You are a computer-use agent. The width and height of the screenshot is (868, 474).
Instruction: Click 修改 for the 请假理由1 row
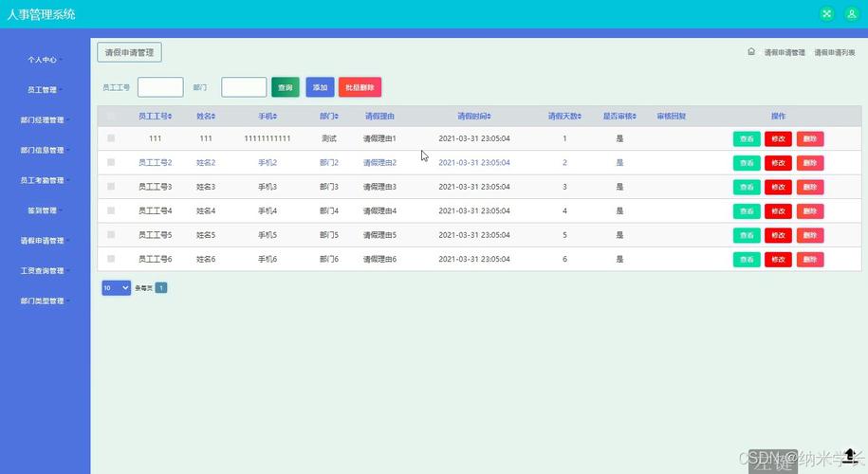click(x=778, y=138)
